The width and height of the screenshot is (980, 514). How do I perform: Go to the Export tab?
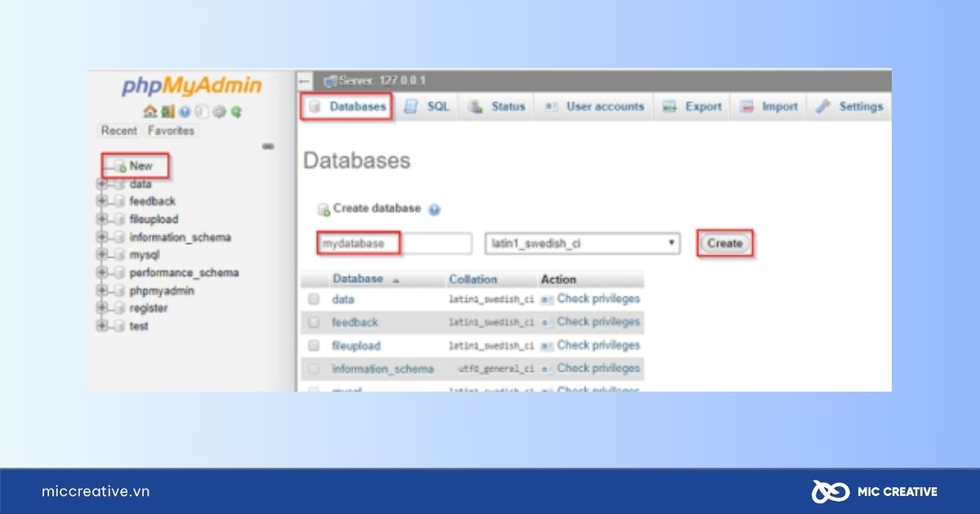[693, 107]
